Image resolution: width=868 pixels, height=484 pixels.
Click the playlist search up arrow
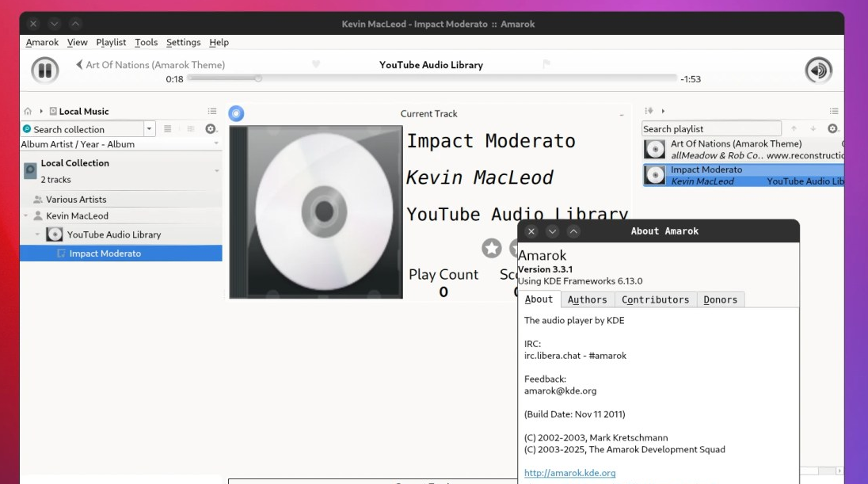(794, 128)
